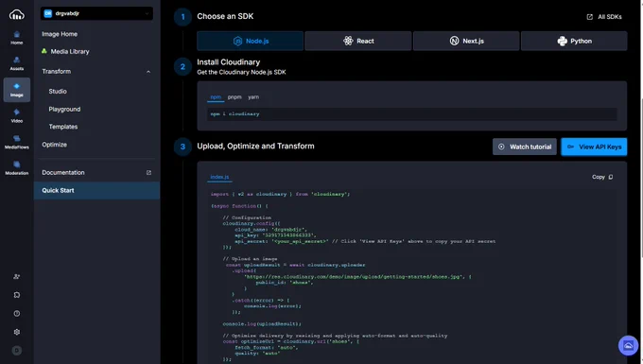Choose the Node.js SDK

[x=251, y=41]
